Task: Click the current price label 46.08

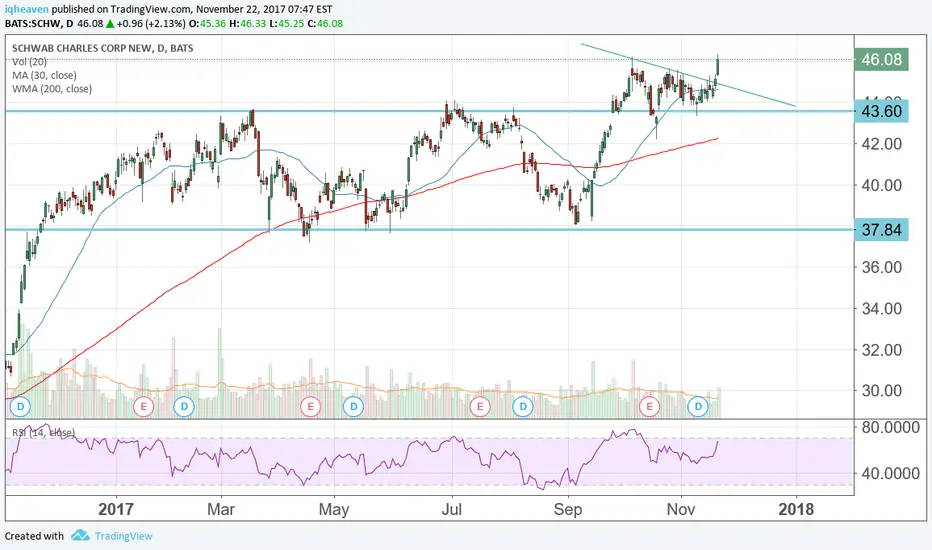Action: tap(881, 59)
